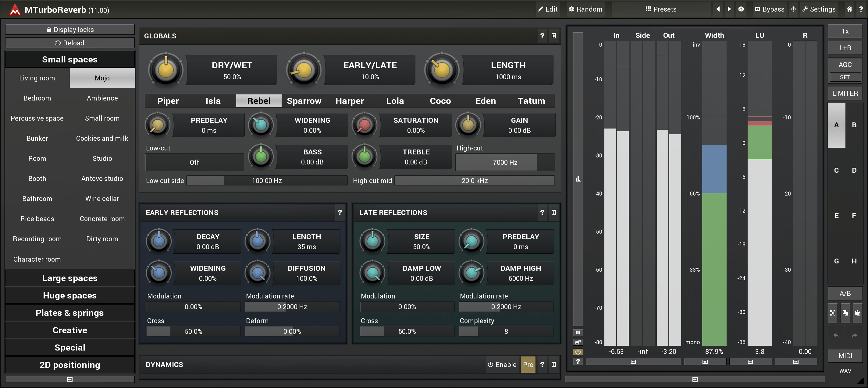The image size is (868, 388).
Task: Select the Sparrow reverb variant
Action: [x=304, y=101]
